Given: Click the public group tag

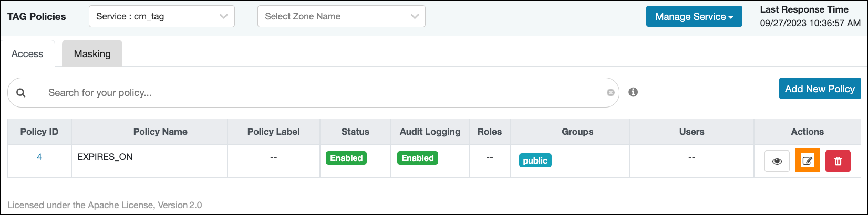Looking at the screenshot, I should coord(535,160).
